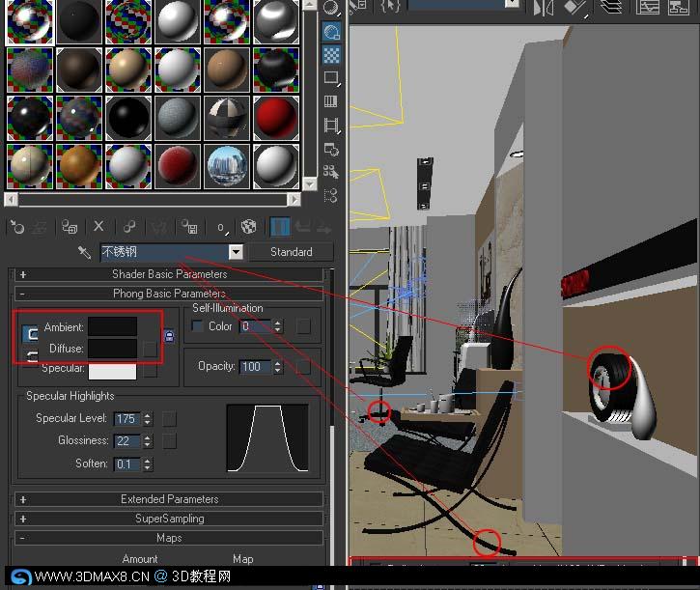Expand SuperSampling rollout

tap(169, 519)
